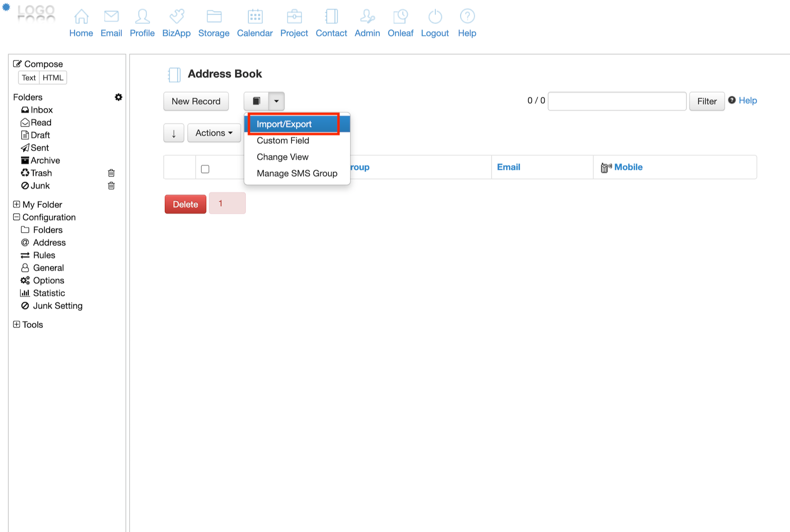The height and width of the screenshot is (532, 790).
Task: Choose Manage SMS Group menu entry
Action: (x=297, y=173)
